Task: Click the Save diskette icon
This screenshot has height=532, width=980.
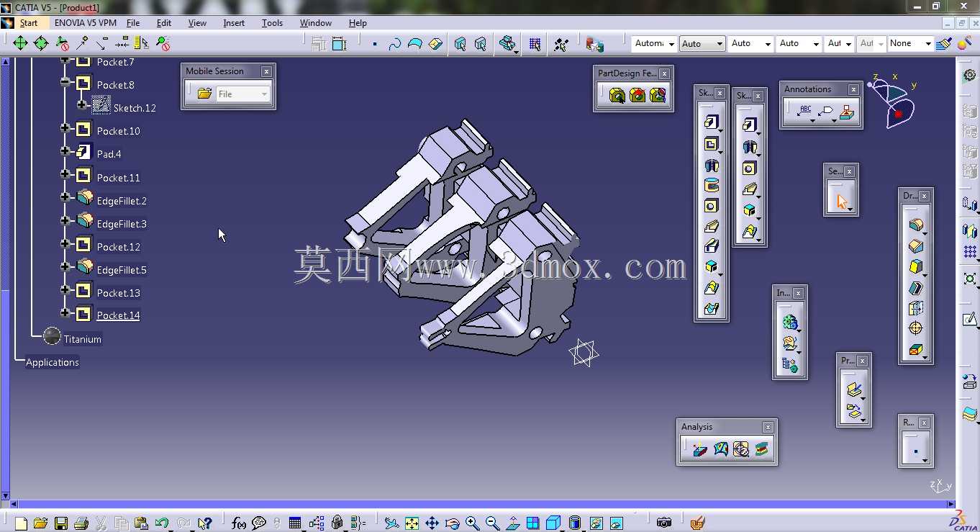Action: pos(61,523)
